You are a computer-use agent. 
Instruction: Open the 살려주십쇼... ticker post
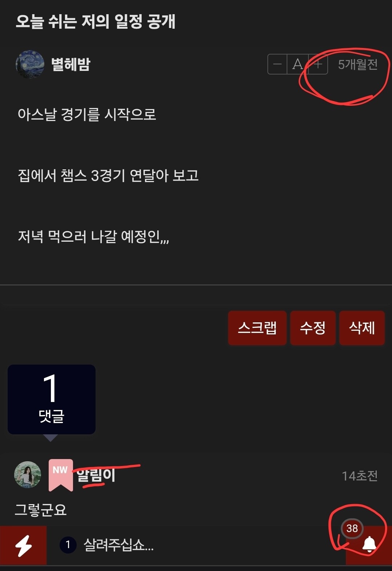(x=119, y=545)
